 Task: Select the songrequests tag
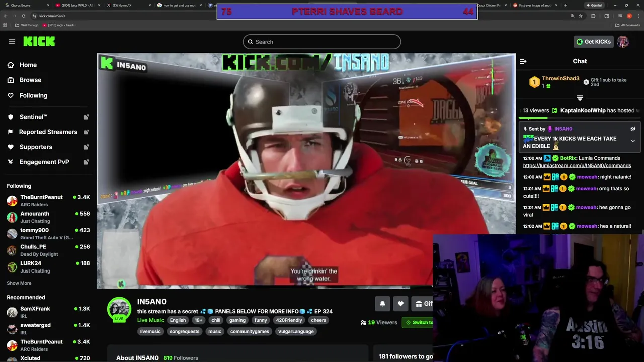pyautogui.click(x=185, y=331)
